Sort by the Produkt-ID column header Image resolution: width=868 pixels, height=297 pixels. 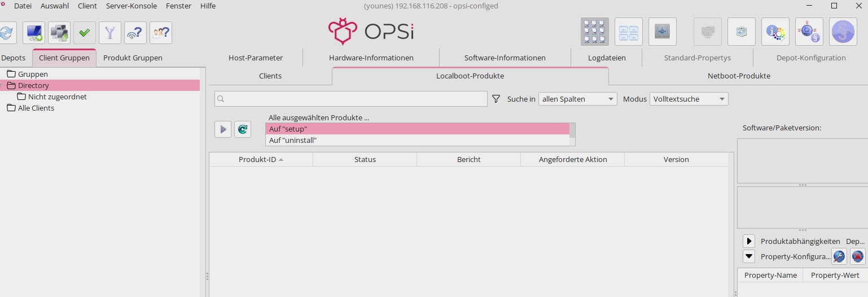(261, 159)
